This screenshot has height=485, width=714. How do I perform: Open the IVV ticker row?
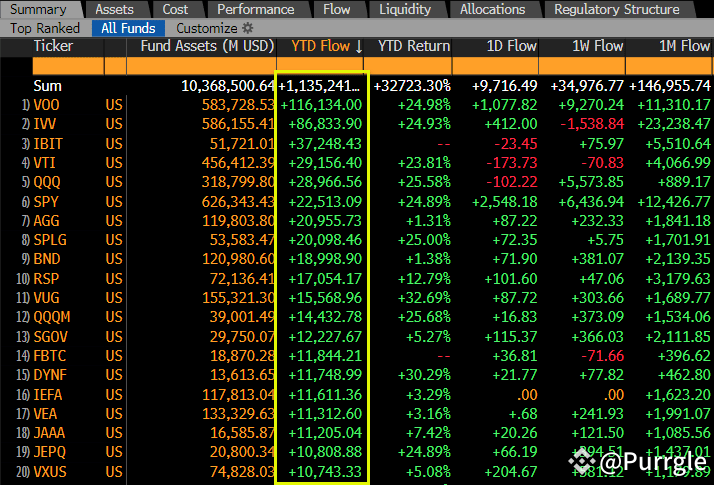(x=45, y=124)
